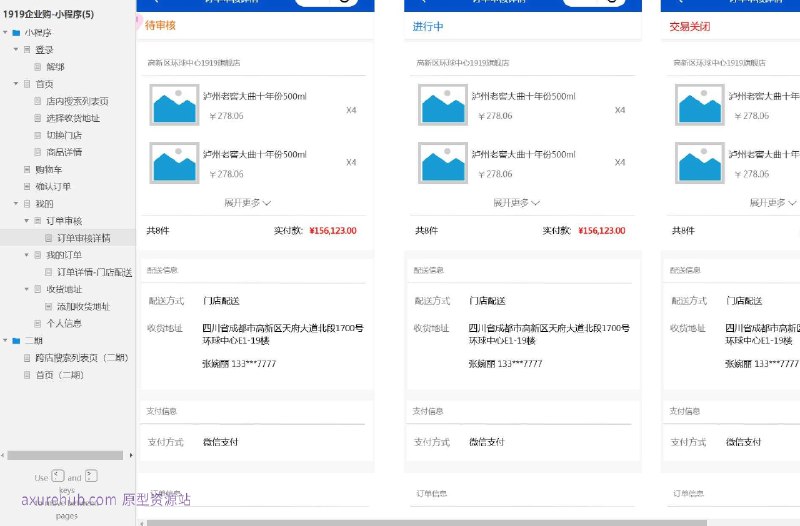Open the 订单审核 page
The width and height of the screenshot is (800, 526).
[64, 221]
